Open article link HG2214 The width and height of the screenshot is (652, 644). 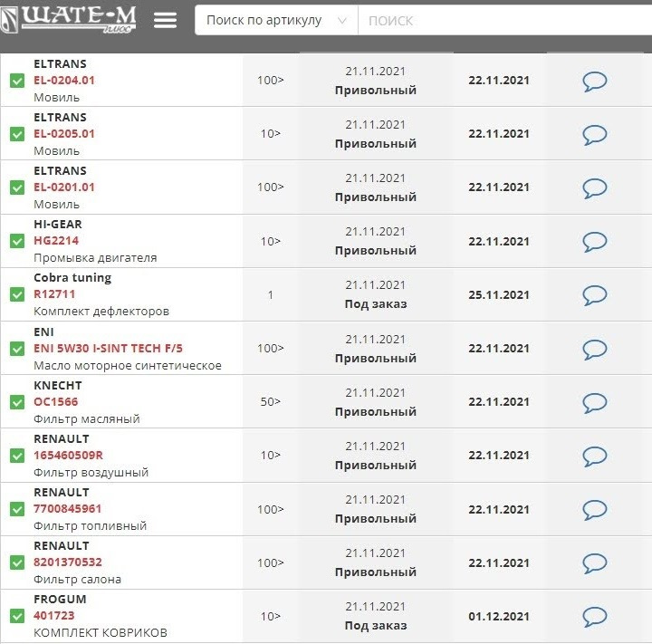click(56, 241)
